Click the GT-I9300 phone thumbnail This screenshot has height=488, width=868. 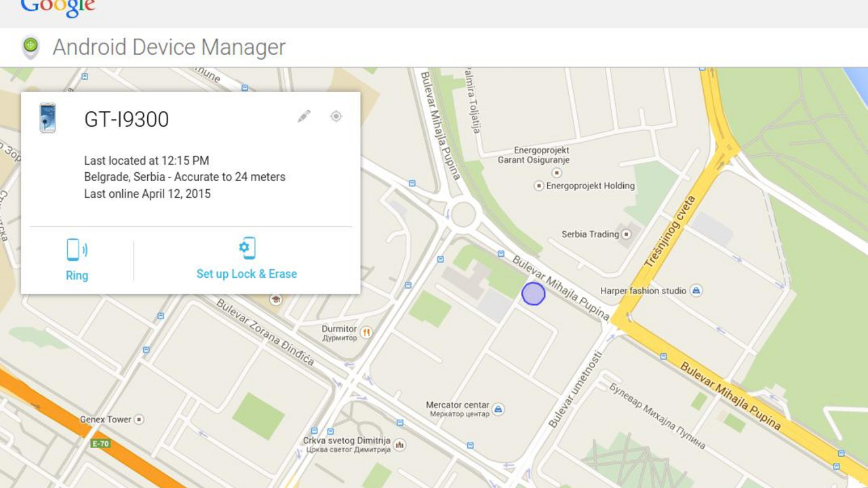click(x=47, y=118)
